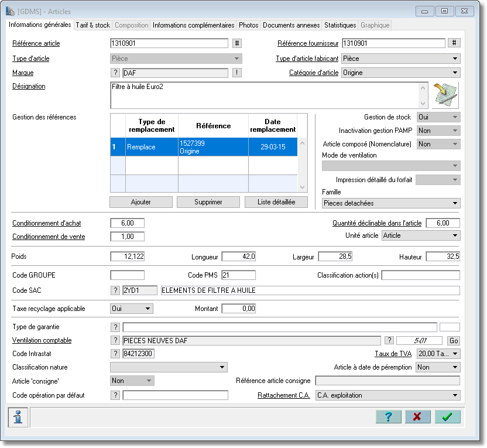Open Code opération par défaut lookup button
The image size is (487, 448).
tap(115, 395)
